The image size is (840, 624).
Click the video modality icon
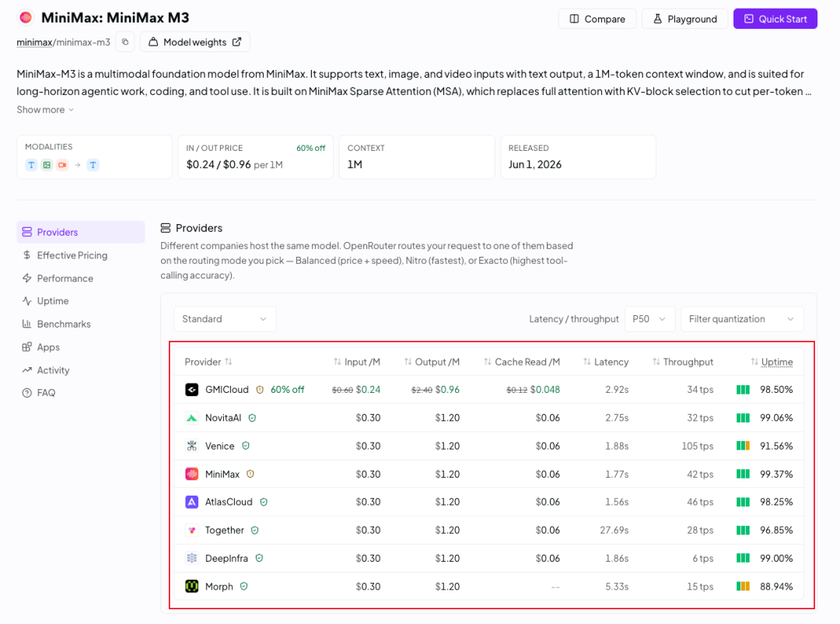(62, 165)
